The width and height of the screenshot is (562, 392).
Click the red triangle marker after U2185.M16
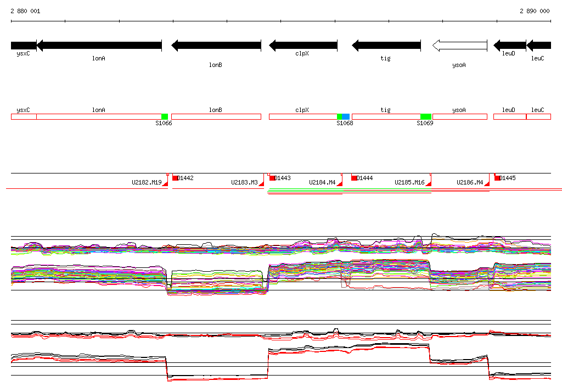click(429, 183)
